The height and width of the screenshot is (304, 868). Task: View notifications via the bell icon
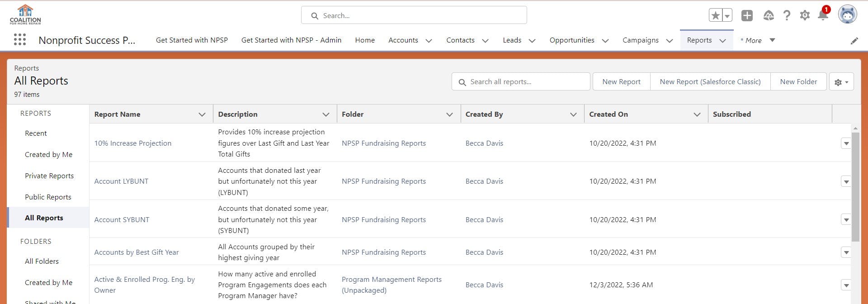pos(823,15)
